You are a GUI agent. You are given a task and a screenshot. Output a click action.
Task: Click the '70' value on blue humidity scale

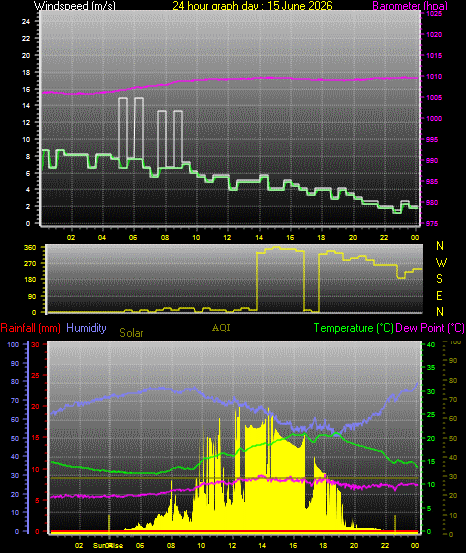click(x=15, y=401)
